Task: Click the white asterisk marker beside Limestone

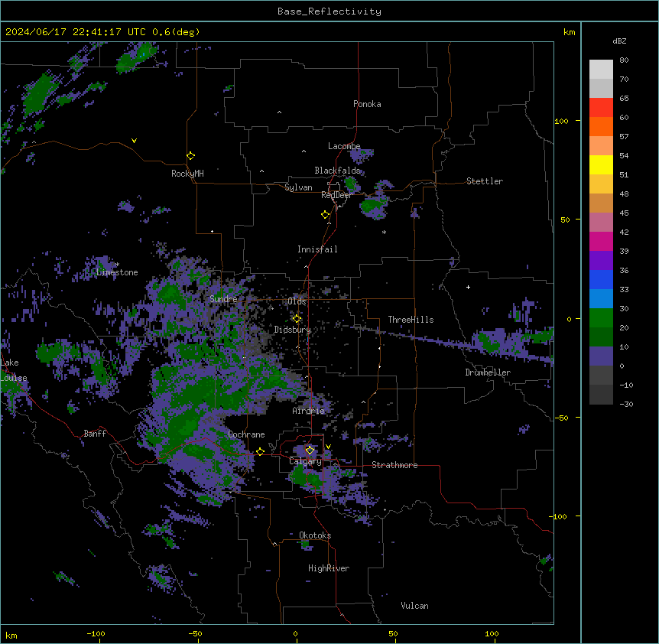Action: point(118,265)
